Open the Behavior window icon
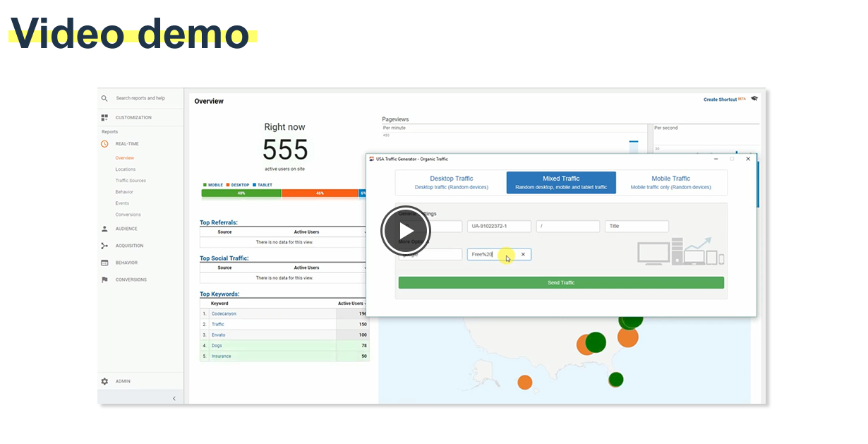The image size is (868, 444). 104,263
